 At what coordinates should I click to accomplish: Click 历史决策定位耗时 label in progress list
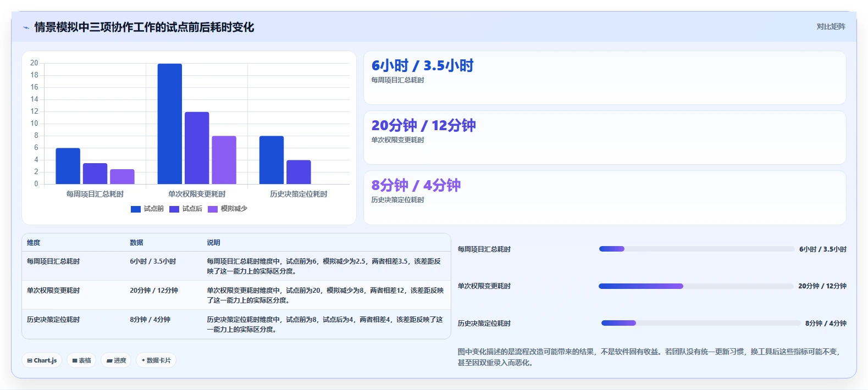point(484,324)
